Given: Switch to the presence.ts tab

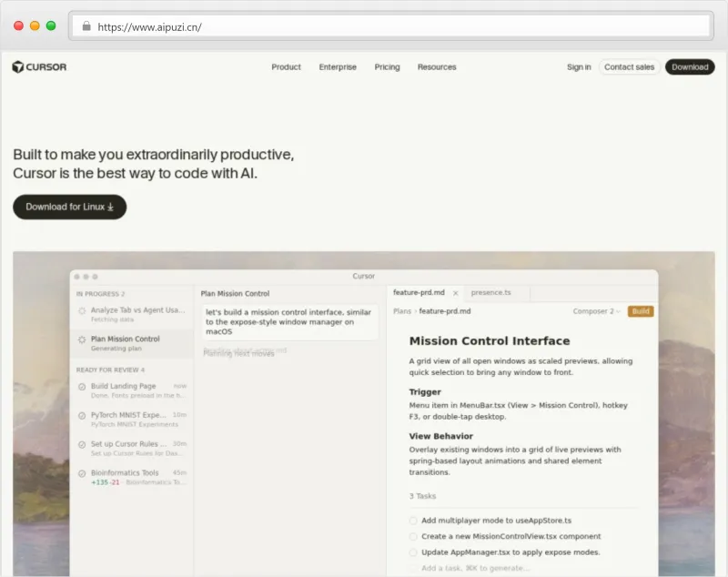Looking at the screenshot, I should (491, 293).
